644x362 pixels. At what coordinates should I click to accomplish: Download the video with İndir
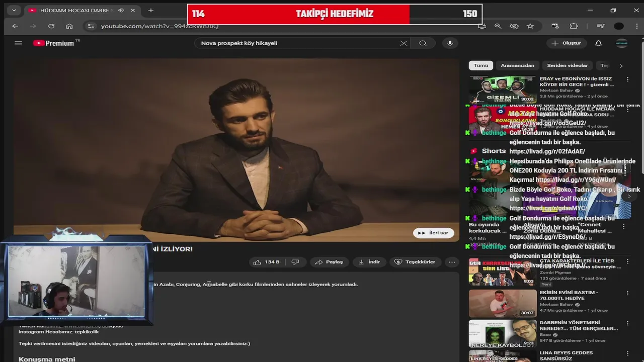point(369,262)
